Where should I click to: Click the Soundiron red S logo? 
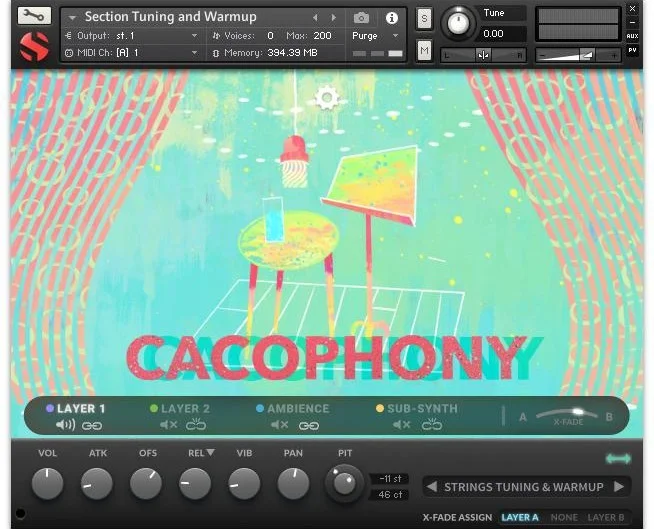point(34,47)
